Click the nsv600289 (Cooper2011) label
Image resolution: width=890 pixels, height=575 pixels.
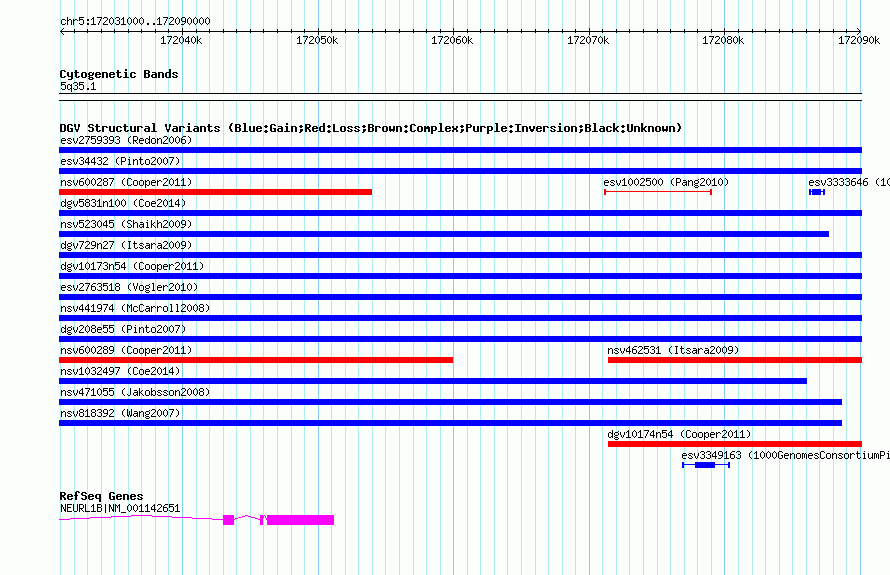pyautogui.click(x=126, y=350)
